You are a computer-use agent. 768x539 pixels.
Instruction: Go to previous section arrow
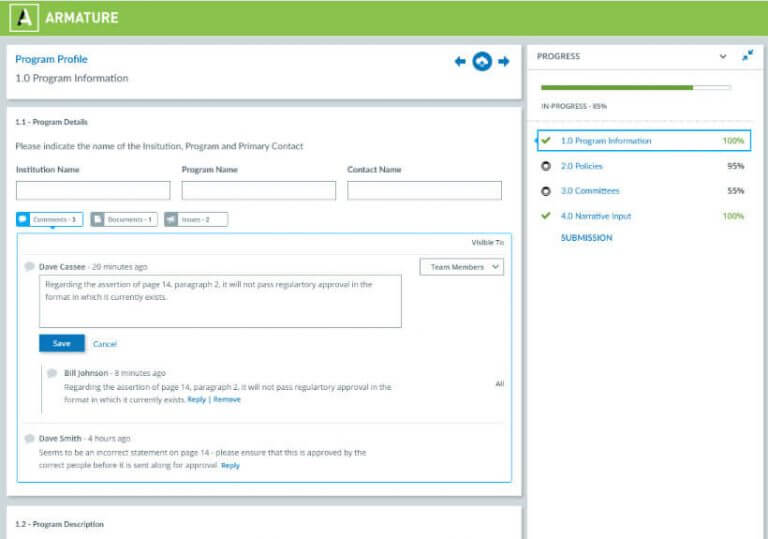pyautogui.click(x=460, y=61)
